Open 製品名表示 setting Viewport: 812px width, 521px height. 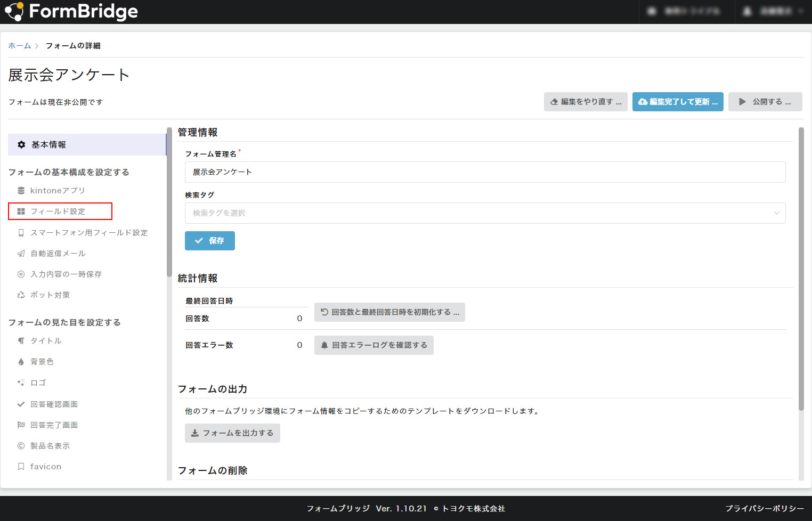point(50,446)
